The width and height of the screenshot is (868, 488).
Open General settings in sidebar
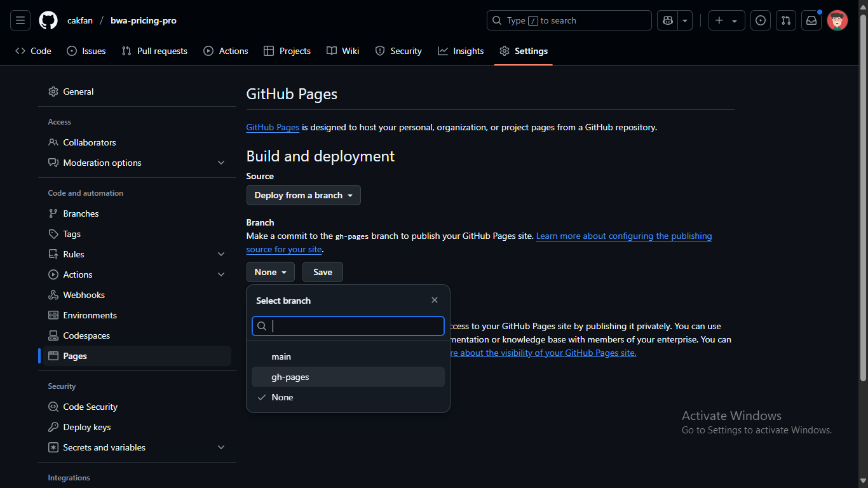click(x=137, y=91)
